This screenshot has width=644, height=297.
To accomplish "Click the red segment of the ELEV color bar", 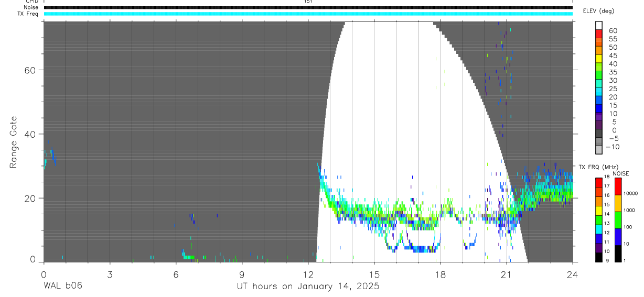I will [x=599, y=33].
